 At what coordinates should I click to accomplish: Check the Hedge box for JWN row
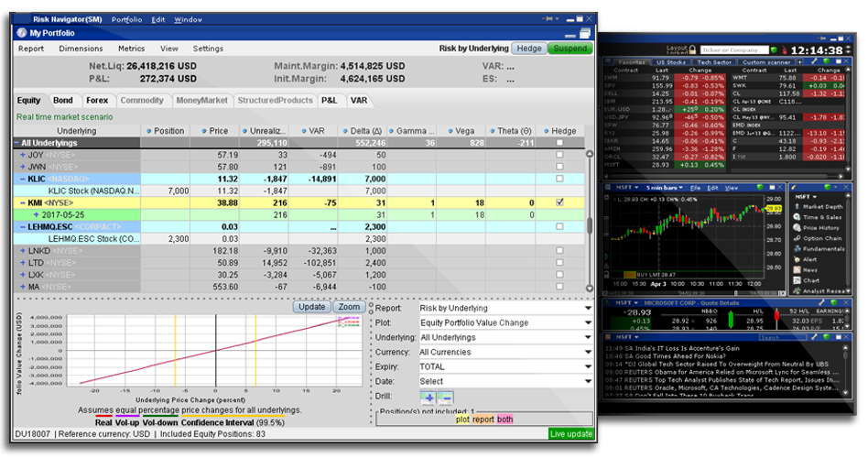point(559,167)
